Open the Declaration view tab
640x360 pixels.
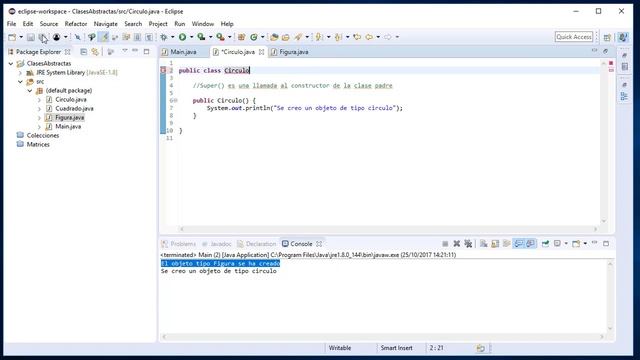point(257,244)
